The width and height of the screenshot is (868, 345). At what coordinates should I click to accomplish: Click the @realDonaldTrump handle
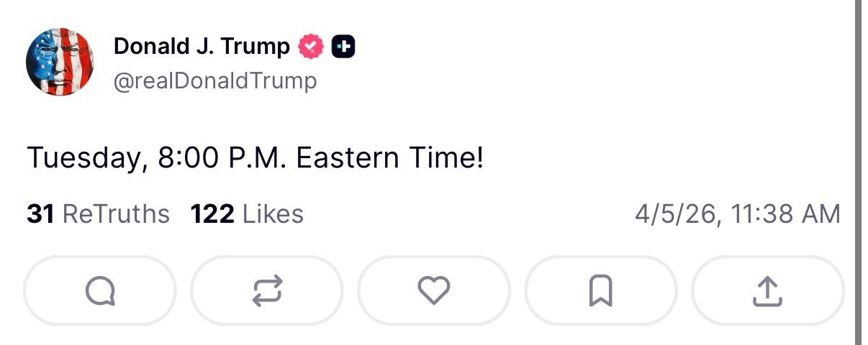pos(215,81)
